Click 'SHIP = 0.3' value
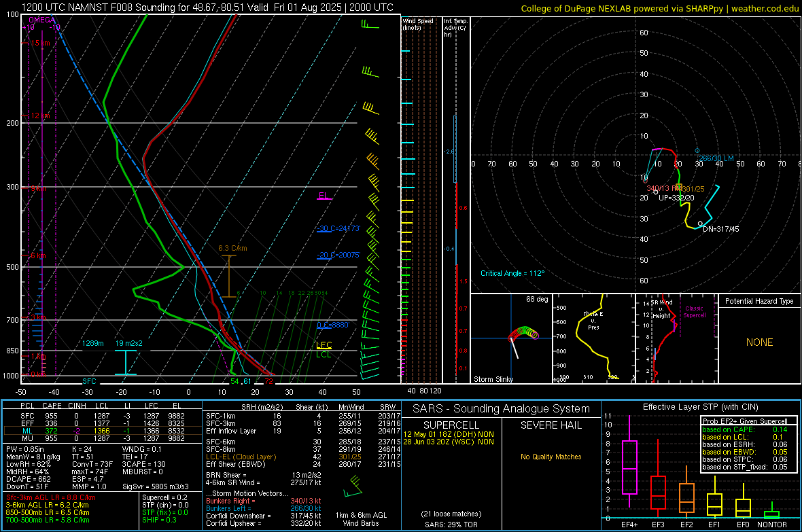The image size is (802, 532). click(159, 520)
